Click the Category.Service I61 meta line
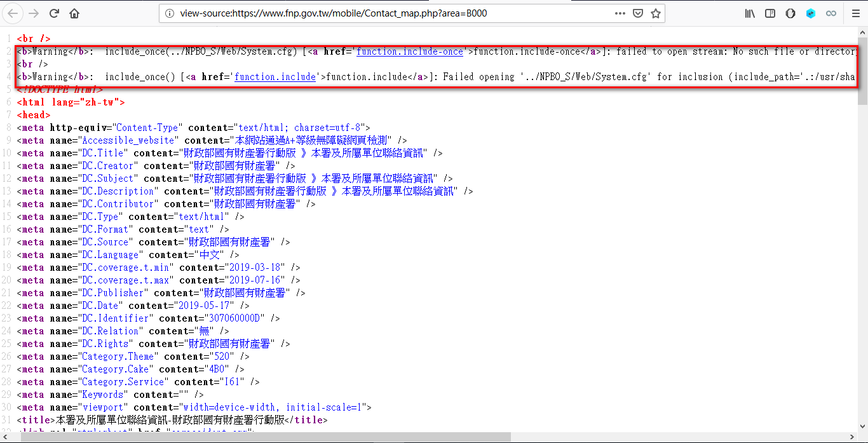The width and height of the screenshot is (868, 443). point(139,382)
